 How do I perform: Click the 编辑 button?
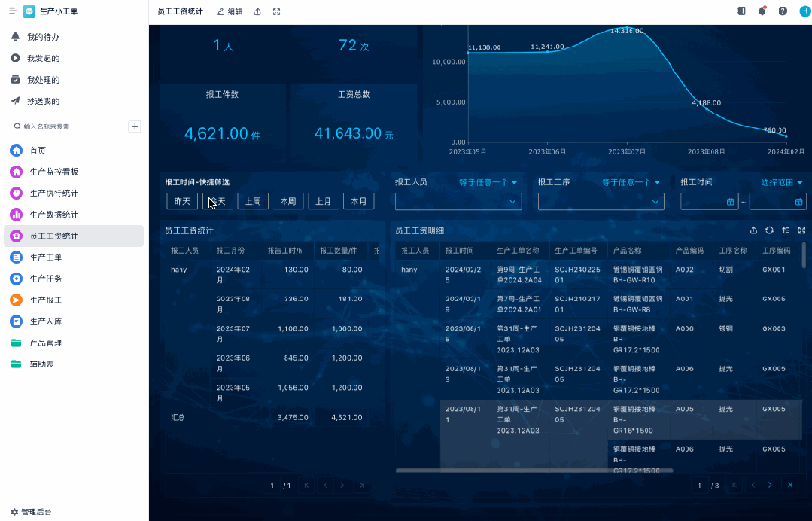coord(230,11)
